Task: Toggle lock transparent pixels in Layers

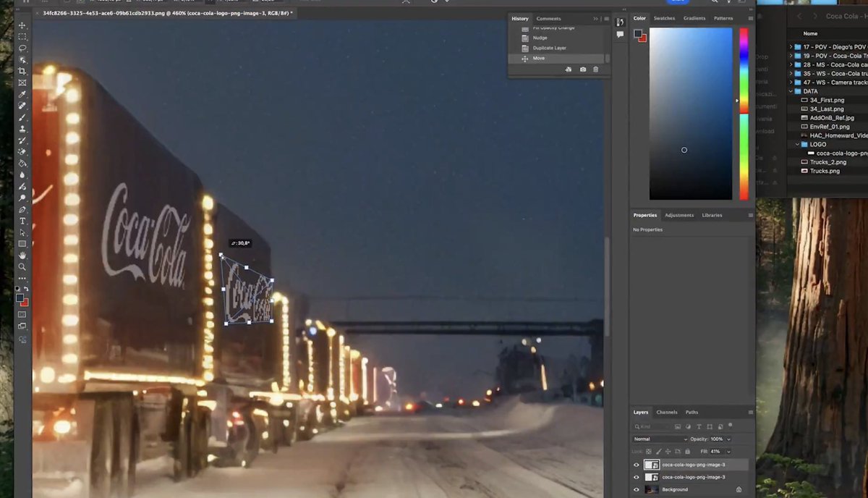Action: click(x=648, y=451)
